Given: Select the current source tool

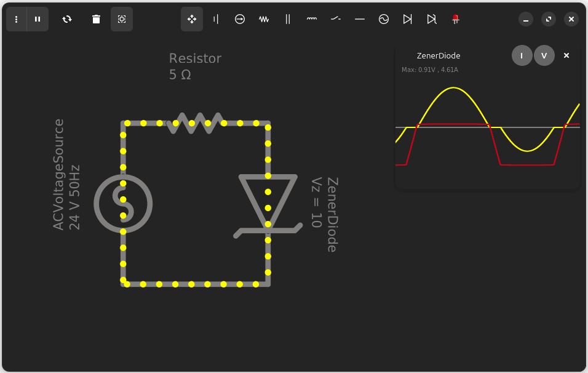Looking at the screenshot, I should (239, 19).
